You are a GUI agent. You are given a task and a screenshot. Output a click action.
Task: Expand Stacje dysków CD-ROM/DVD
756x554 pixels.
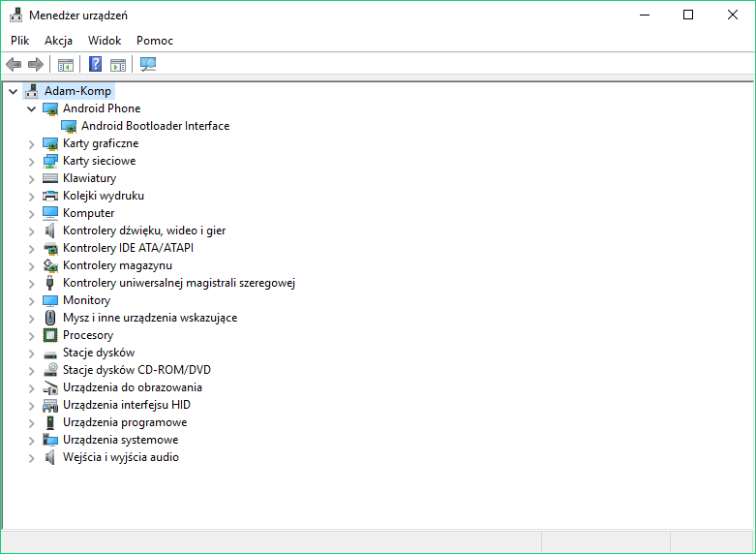click(x=31, y=370)
